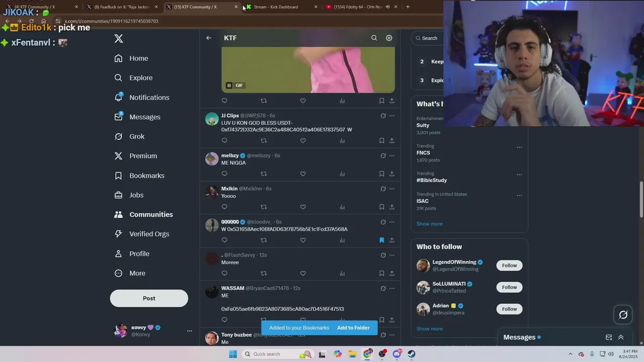
Task: Click the Post button
Action: (x=149, y=298)
